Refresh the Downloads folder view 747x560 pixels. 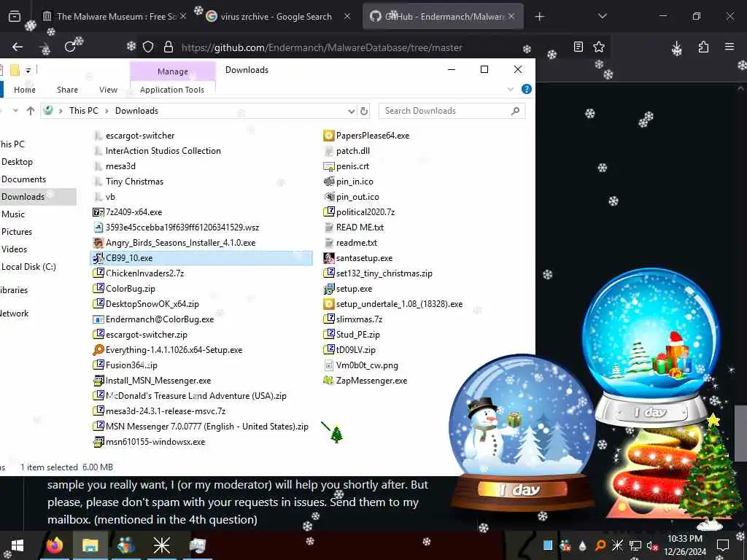point(364,111)
